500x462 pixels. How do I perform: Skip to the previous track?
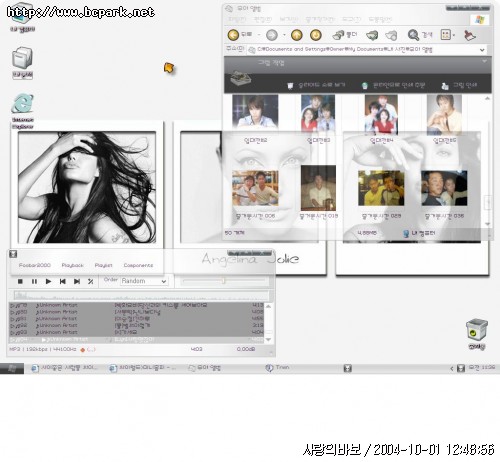point(62,281)
